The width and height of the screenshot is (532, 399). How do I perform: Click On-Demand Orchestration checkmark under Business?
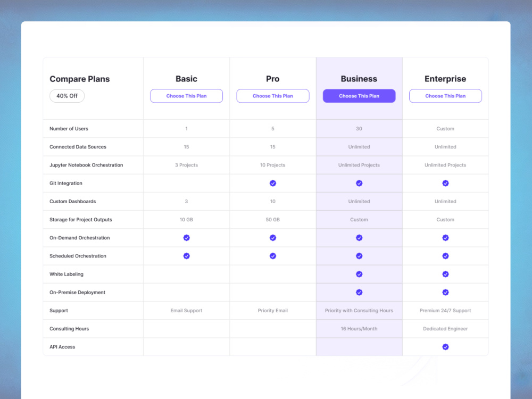coord(359,238)
